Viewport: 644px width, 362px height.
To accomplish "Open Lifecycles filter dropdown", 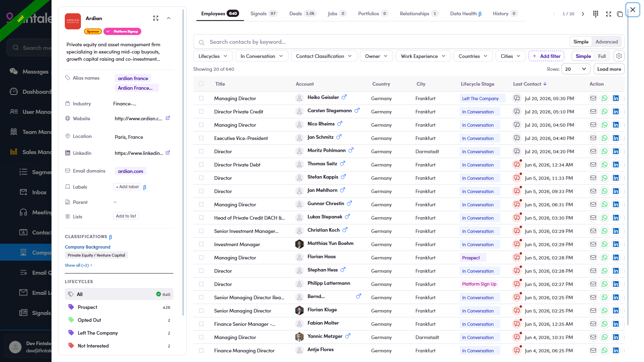I will click(x=213, y=56).
